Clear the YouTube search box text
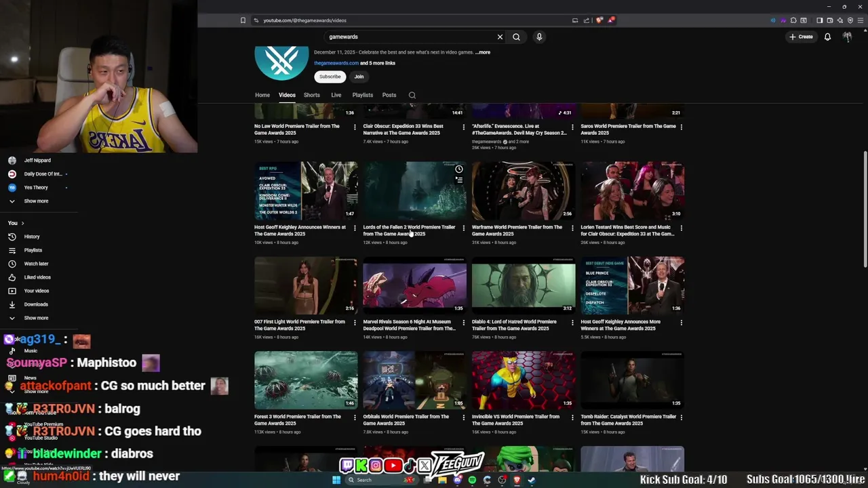868x488 pixels. click(x=500, y=37)
